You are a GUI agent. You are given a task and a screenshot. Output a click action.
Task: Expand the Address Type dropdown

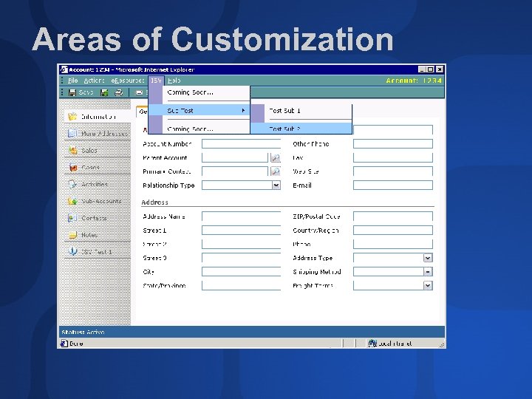coord(428,258)
